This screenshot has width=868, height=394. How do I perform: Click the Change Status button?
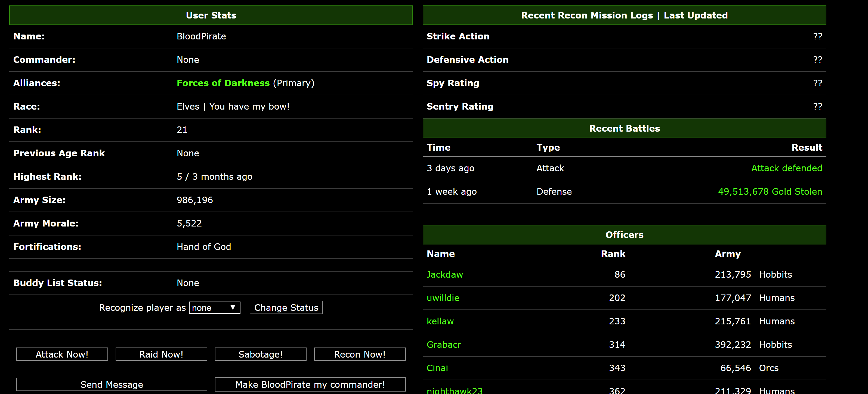point(286,308)
